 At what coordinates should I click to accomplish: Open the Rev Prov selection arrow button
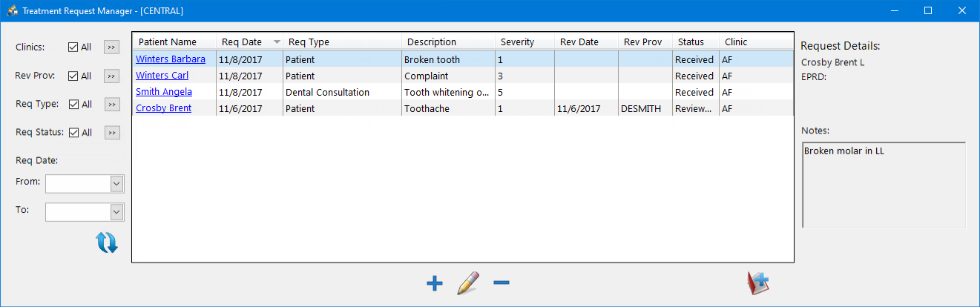[x=111, y=76]
